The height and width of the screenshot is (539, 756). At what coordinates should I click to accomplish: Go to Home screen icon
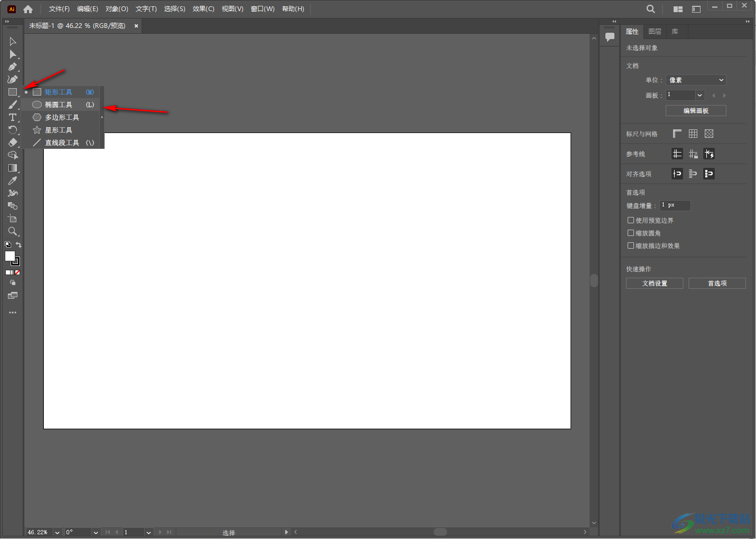[x=28, y=9]
